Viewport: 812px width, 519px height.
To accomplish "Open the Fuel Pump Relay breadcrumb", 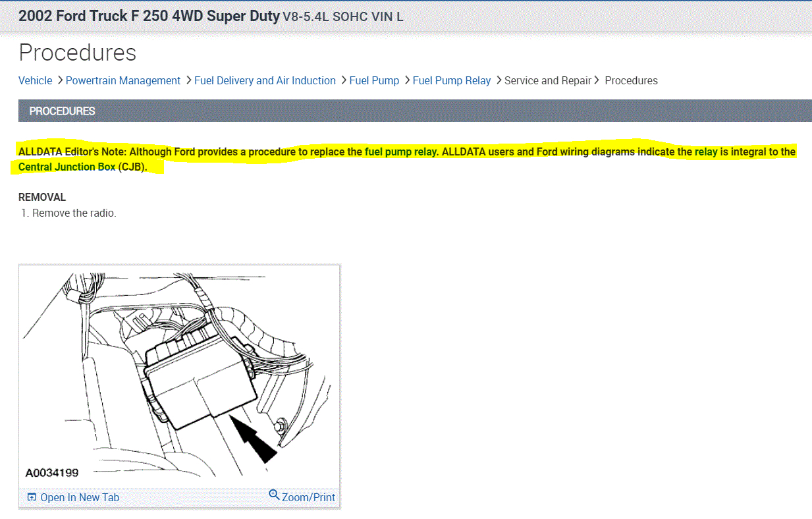I will click(x=452, y=80).
